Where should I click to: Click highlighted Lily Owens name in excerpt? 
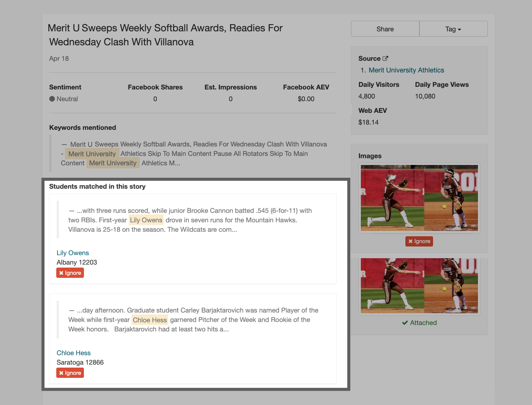146,220
